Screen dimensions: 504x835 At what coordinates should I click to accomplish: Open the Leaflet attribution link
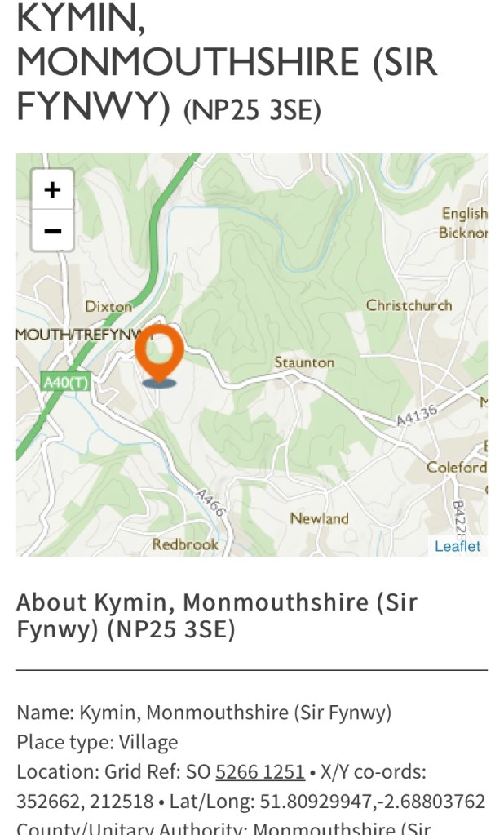coord(458,546)
